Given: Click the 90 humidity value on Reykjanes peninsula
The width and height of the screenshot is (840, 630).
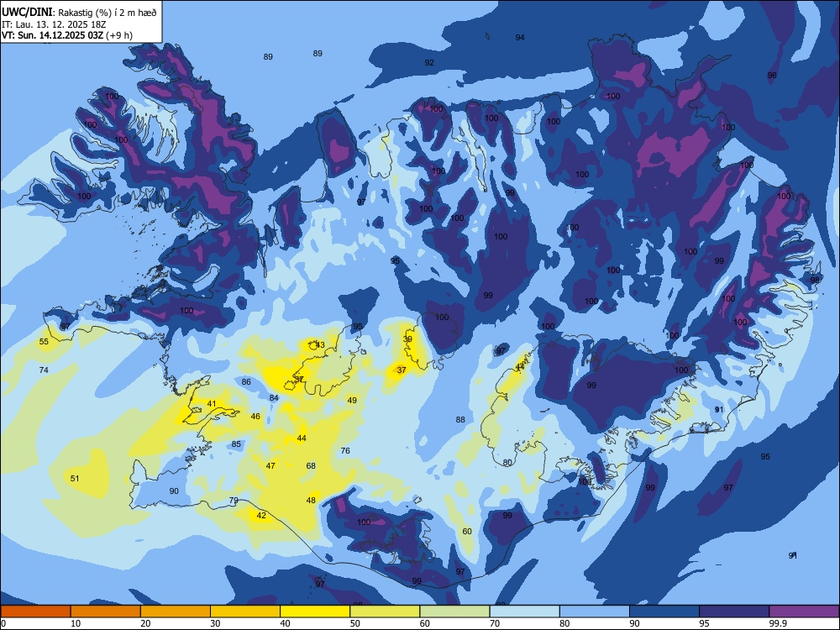Looking at the screenshot, I should point(174,491).
